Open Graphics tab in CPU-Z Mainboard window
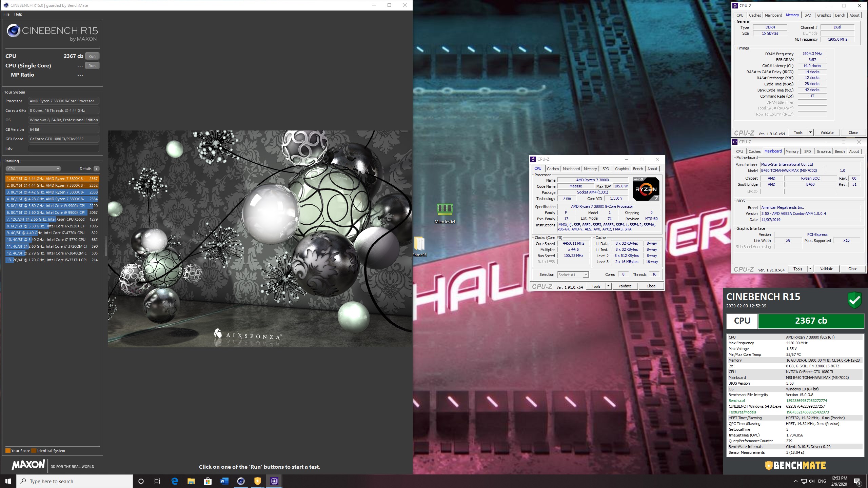This screenshot has height=488, width=868. (824, 151)
